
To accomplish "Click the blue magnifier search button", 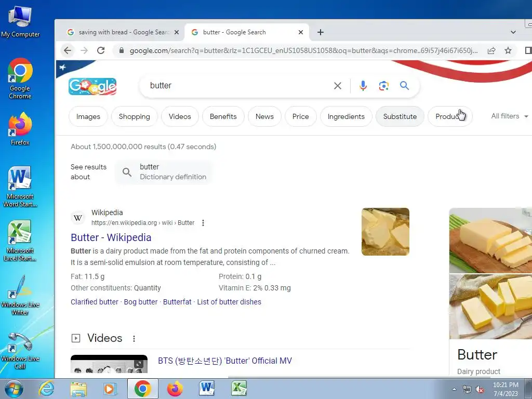I will click(x=404, y=86).
